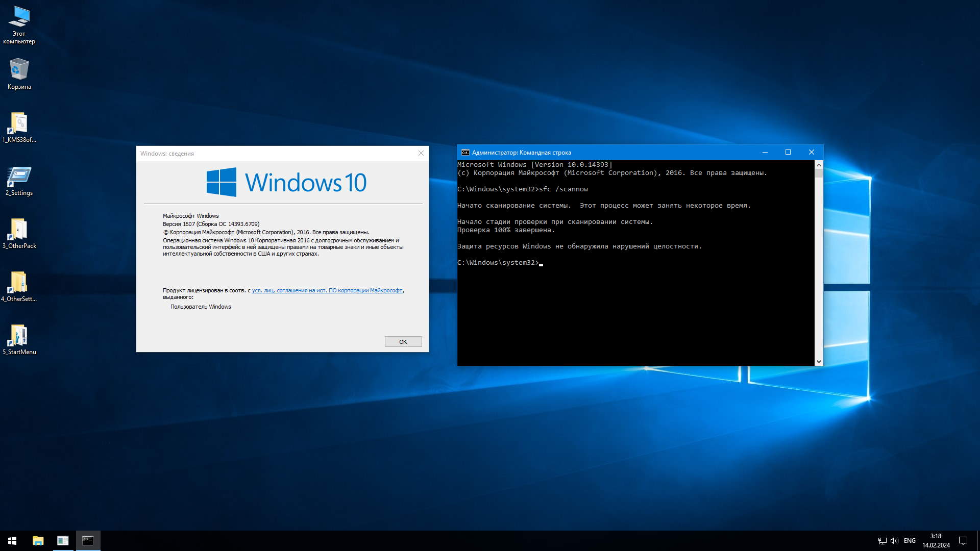The image size is (980, 551).
Task: Open the Windows Start menu
Action: point(12,540)
